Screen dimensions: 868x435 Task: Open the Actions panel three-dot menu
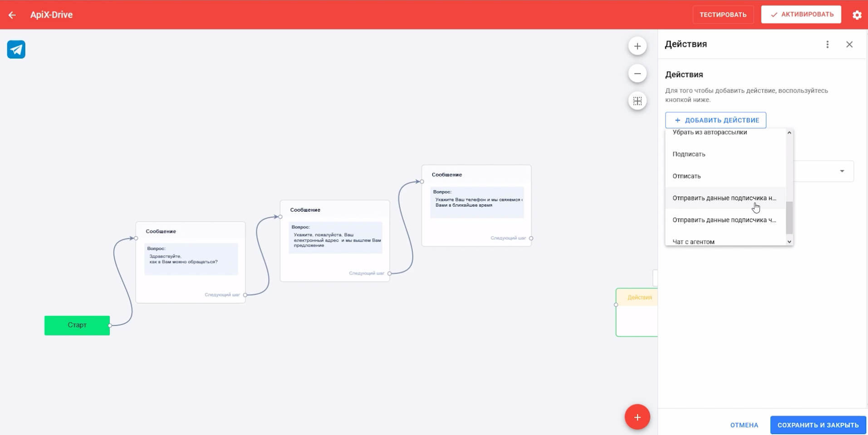point(827,44)
